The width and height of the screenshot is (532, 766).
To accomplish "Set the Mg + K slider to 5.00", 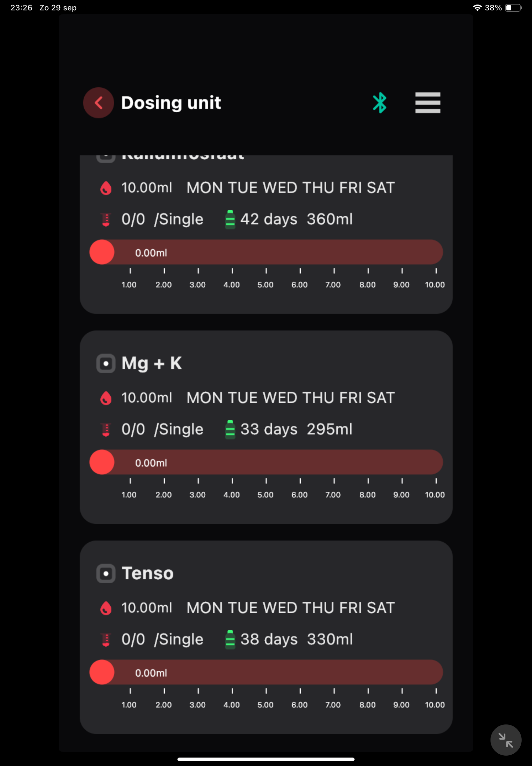I will click(x=266, y=462).
